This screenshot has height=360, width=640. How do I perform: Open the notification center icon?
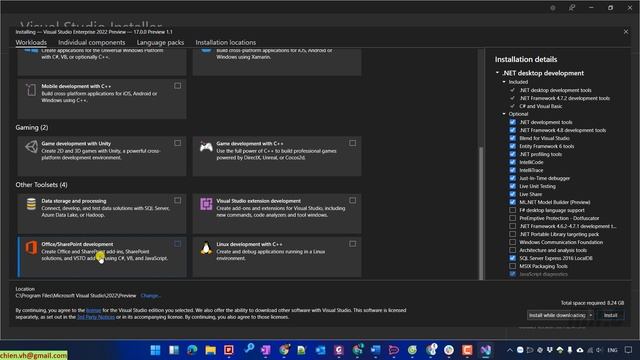click(629, 350)
